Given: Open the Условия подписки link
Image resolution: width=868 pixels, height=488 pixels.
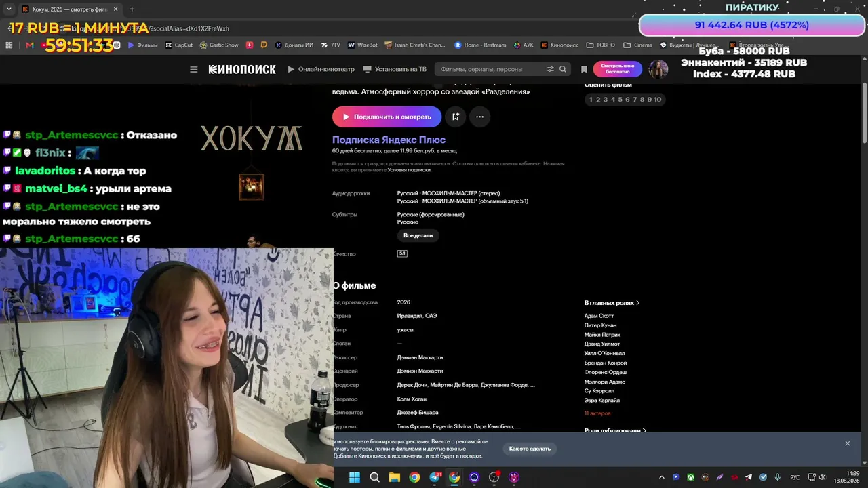Looking at the screenshot, I should coord(409,170).
